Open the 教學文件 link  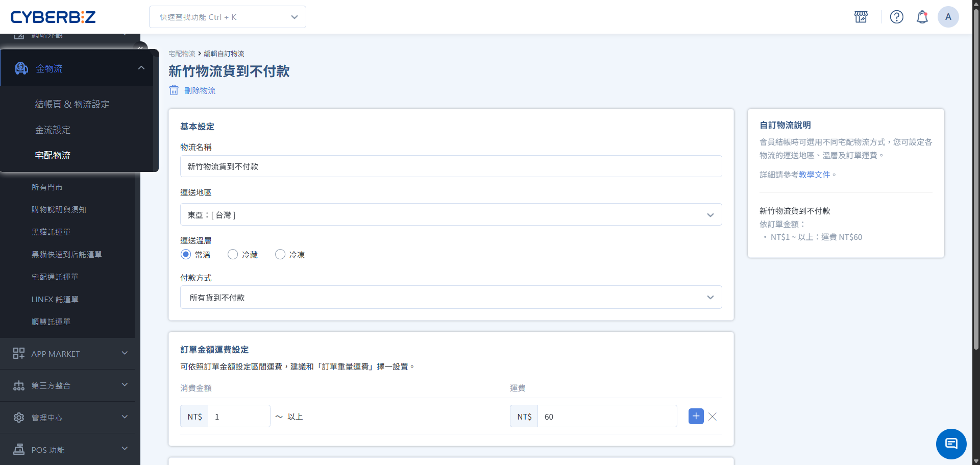tap(814, 175)
